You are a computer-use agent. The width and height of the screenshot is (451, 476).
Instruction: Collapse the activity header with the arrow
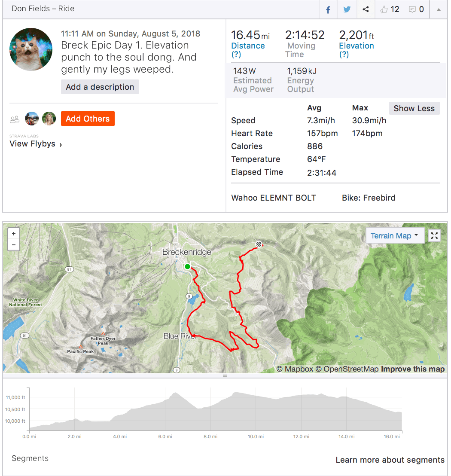[x=439, y=9]
